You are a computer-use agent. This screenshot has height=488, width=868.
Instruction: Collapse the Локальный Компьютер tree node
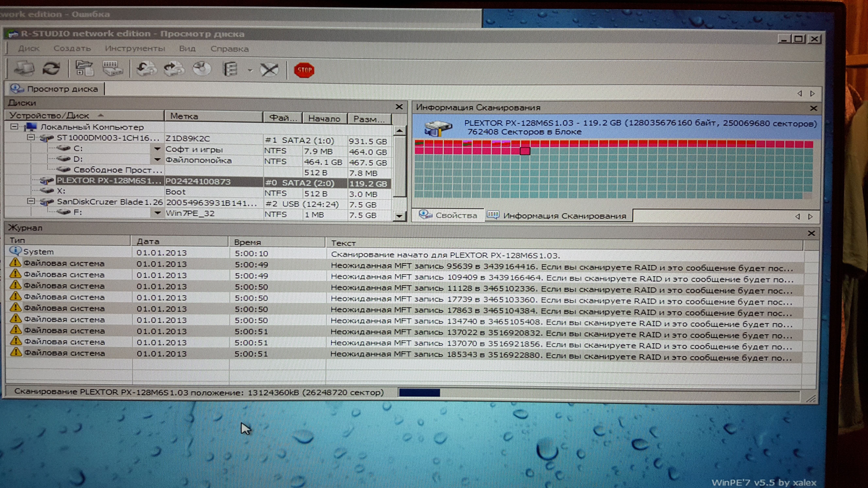tap(14, 127)
